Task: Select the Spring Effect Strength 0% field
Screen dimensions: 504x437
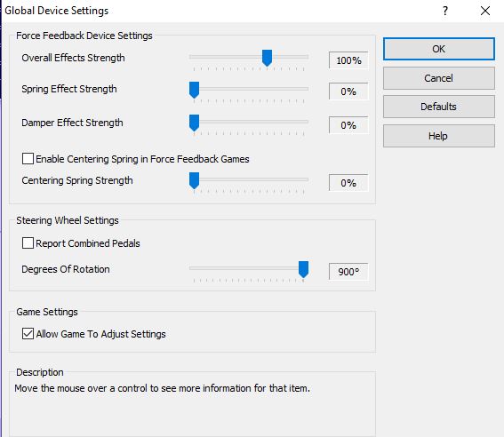Action: (348, 91)
